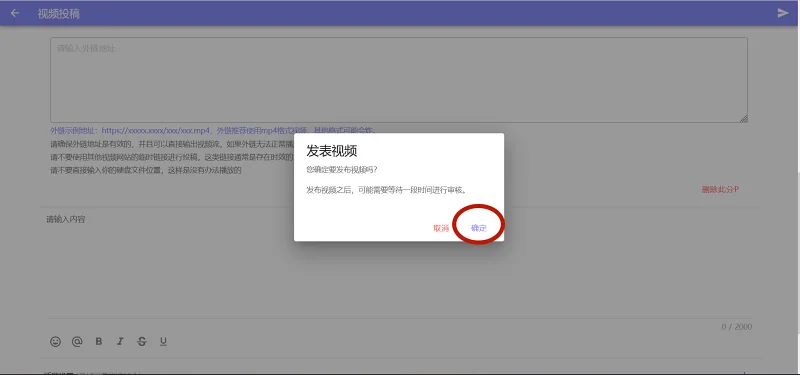Open the emoji picker icon
Image resolution: width=800 pixels, height=375 pixels.
55,342
